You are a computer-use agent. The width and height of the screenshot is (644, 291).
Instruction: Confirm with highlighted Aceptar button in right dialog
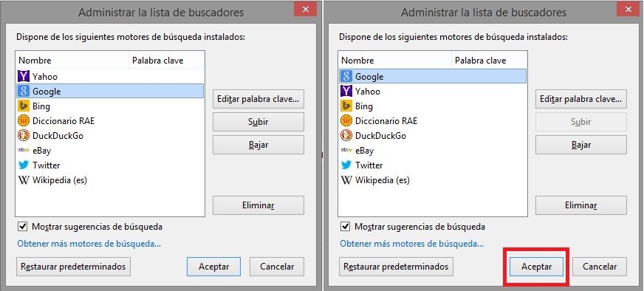536,267
